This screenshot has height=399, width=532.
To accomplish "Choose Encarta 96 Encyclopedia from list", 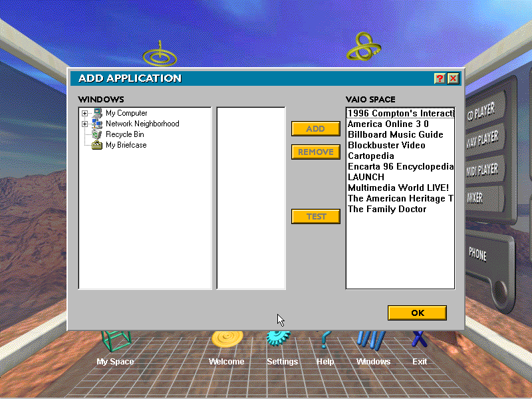I will [x=400, y=167].
